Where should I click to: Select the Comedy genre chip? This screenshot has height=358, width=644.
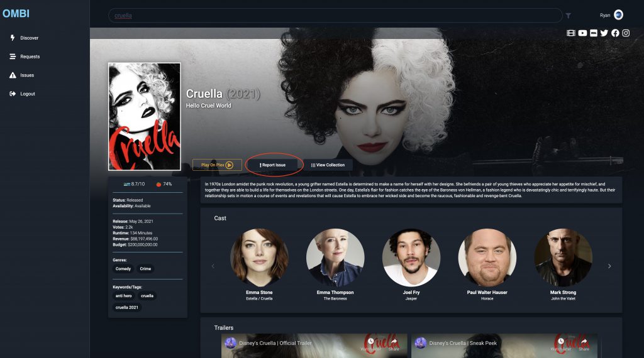[x=123, y=269]
